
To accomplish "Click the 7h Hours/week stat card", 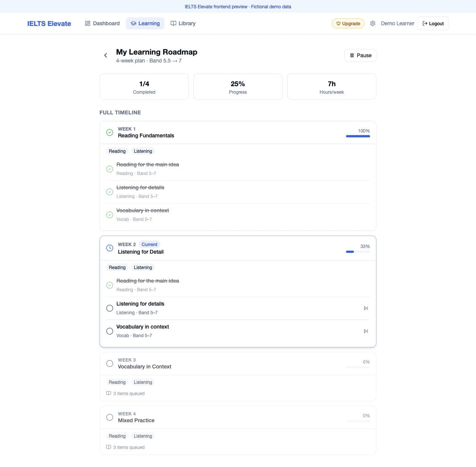I will pos(332,87).
